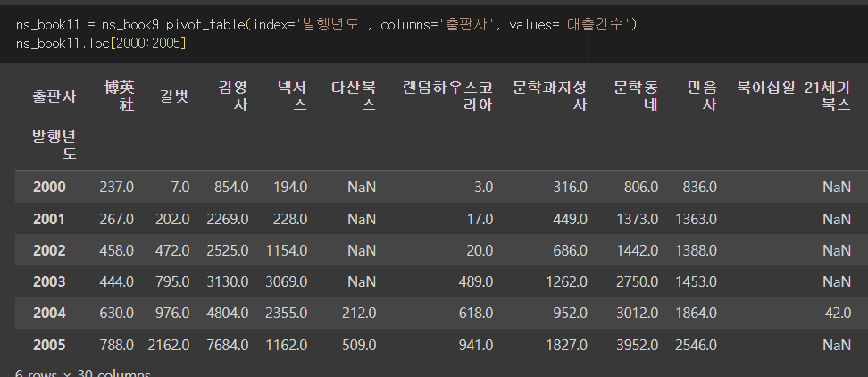Click the 7684.0 cell in row 2005
868x377 pixels.
point(228,346)
